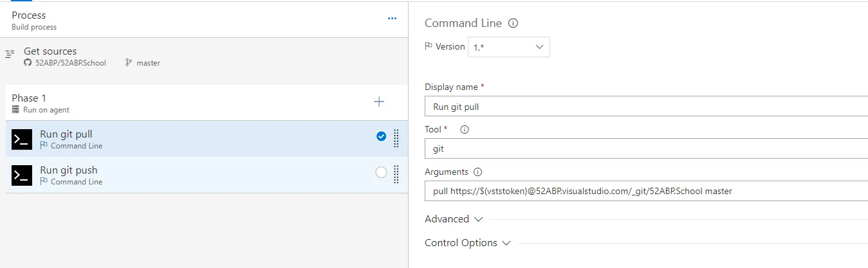Grab the Run git push drag handle
This screenshot has width=868, height=268.
click(x=396, y=174)
